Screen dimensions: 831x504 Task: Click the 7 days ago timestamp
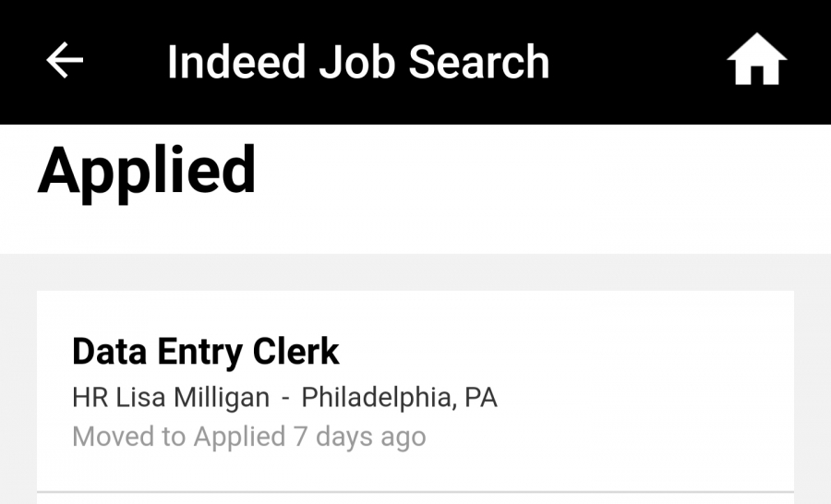pyautogui.click(x=360, y=437)
